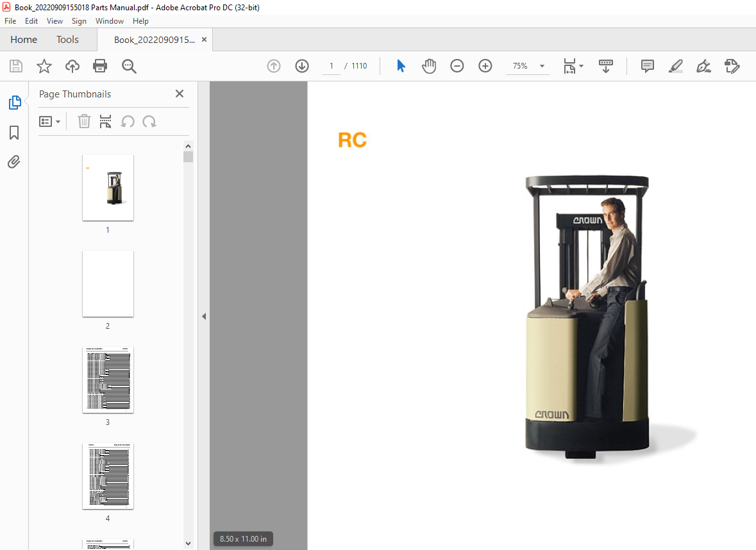Close the Book_2022090915 document tab
The width and height of the screenshot is (756, 550).
point(205,40)
